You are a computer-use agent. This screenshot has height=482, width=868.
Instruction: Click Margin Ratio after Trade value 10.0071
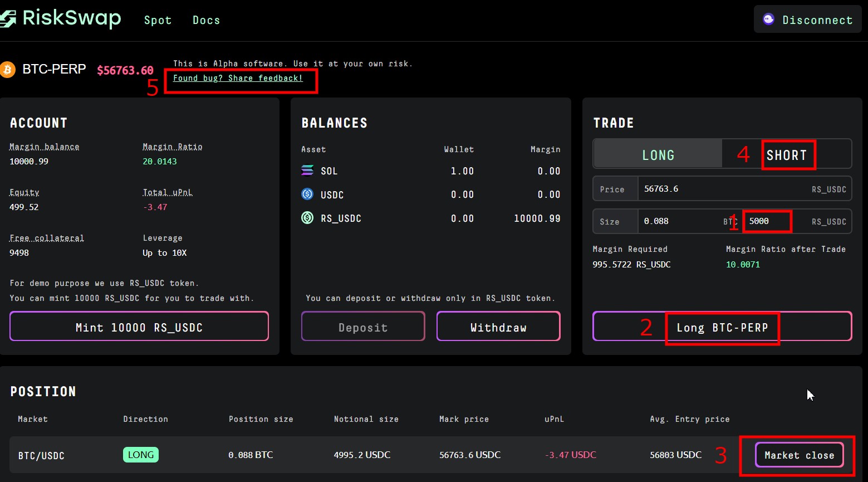743,265
